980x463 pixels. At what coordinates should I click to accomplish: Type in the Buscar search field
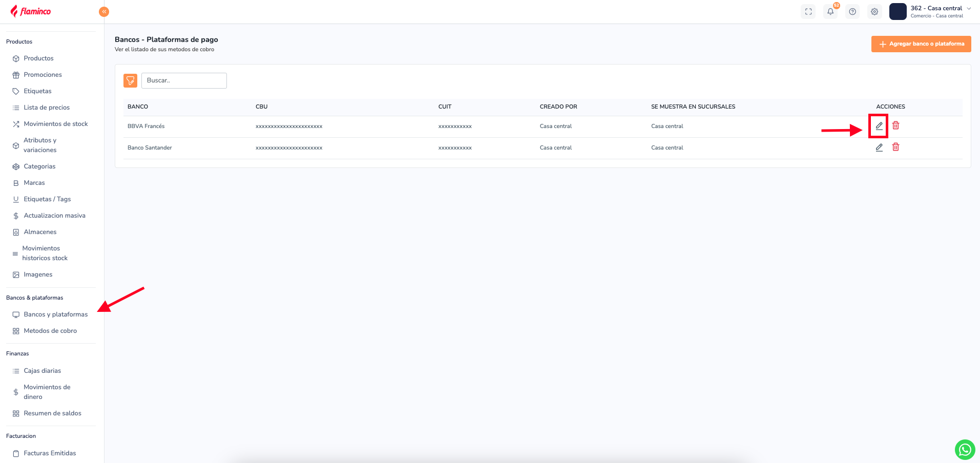click(x=184, y=80)
